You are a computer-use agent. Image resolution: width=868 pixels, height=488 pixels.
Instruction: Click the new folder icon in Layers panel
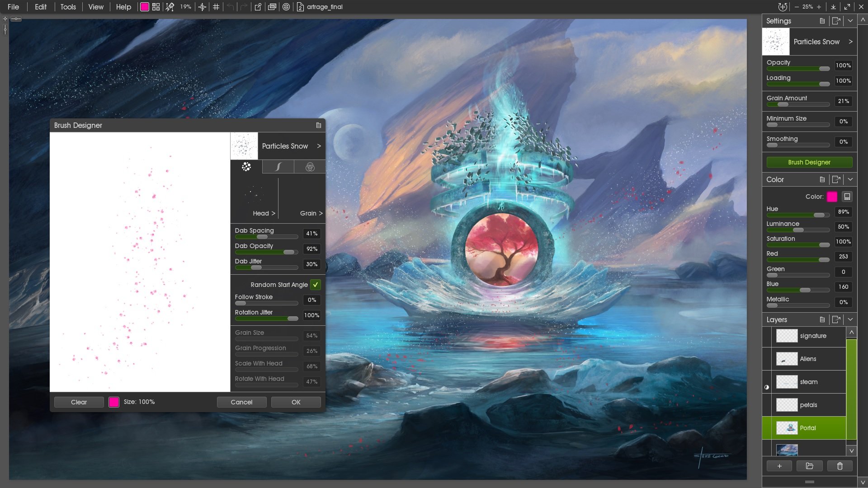pos(809,465)
